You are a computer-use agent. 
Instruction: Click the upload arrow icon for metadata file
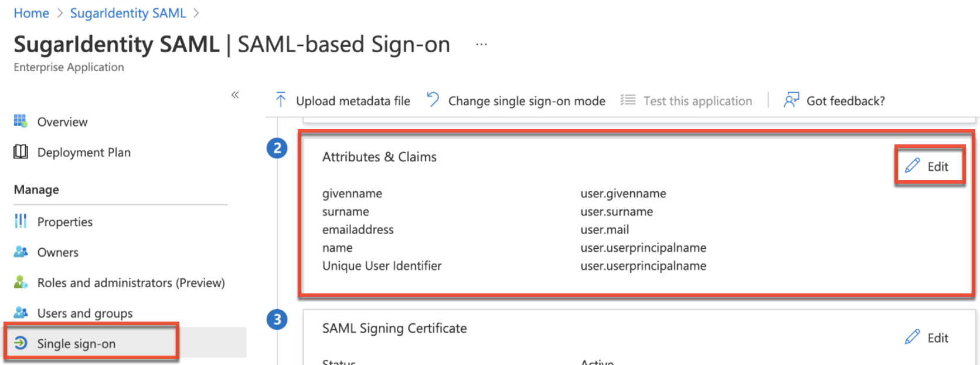tap(281, 100)
